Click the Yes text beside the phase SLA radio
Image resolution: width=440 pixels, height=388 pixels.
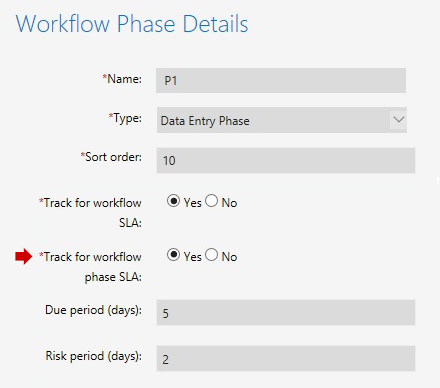click(193, 257)
